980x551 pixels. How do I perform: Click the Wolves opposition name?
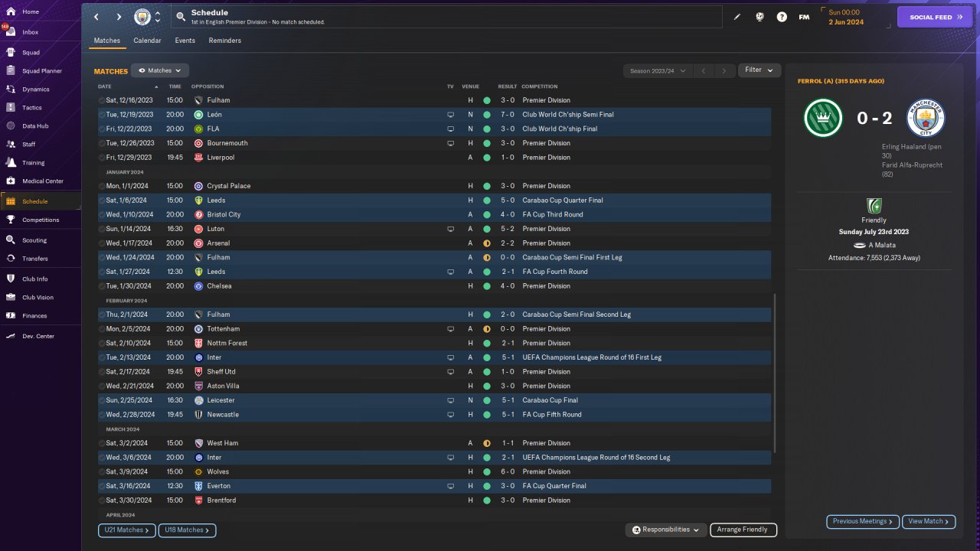point(217,472)
